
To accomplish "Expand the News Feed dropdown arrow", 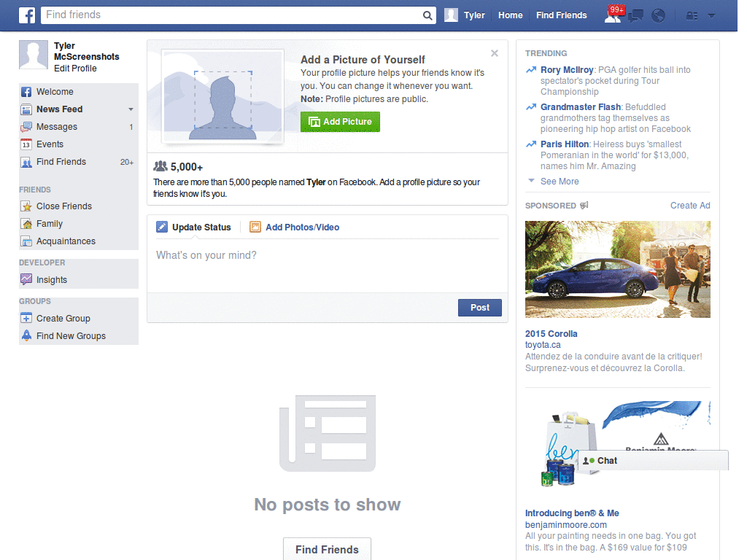I will 131,109.
